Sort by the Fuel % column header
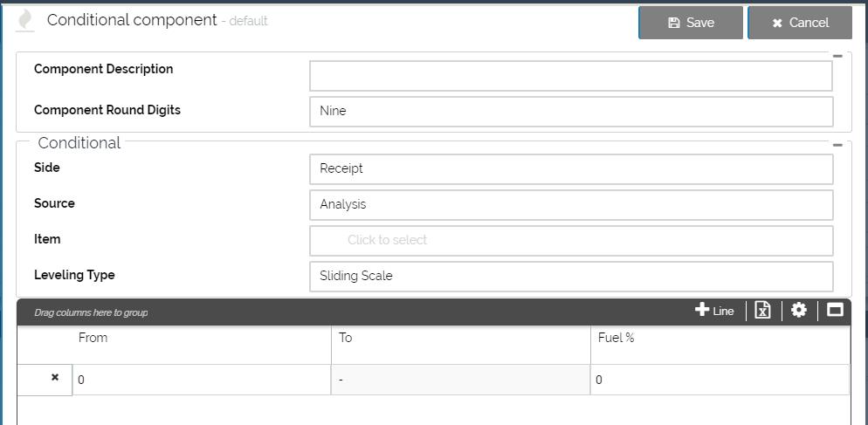 (x=616, y=338)
